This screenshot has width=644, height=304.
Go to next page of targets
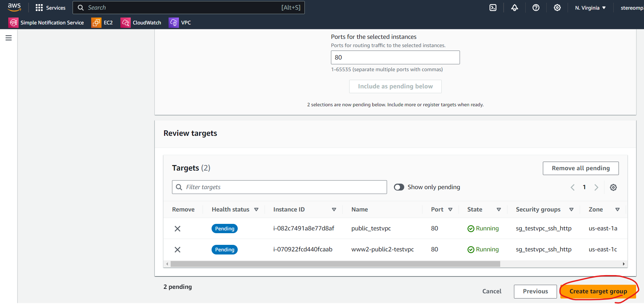tap(596, 187)
